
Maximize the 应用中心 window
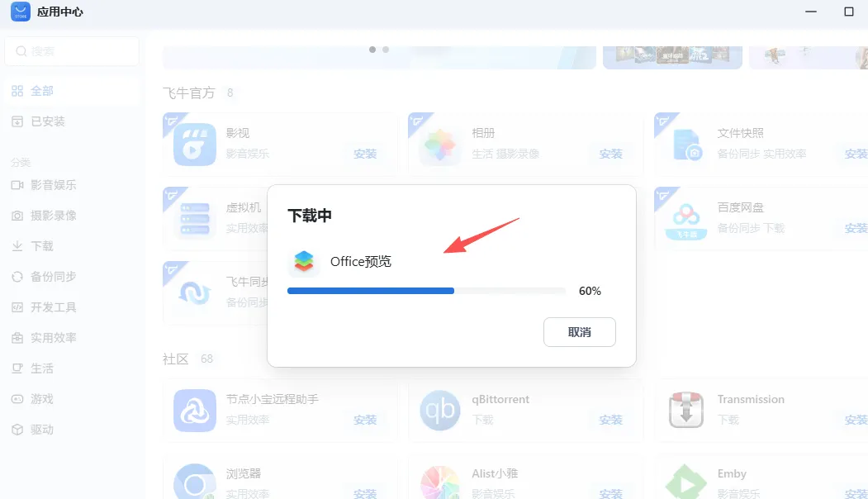(x=849, y=12)
